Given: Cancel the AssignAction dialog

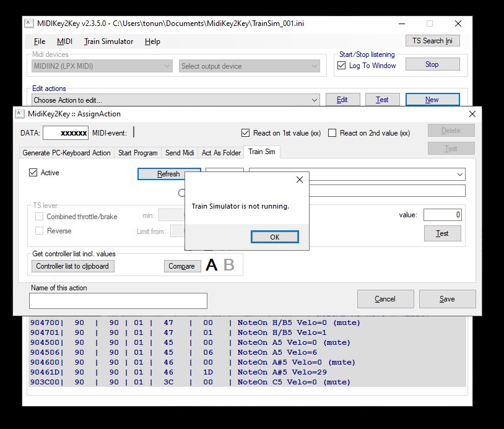Looking at the screenshot, I should point(385,299).
